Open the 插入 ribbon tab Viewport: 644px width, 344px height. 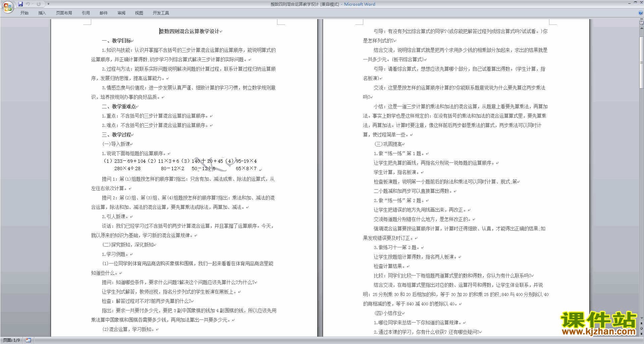point(42,13)
